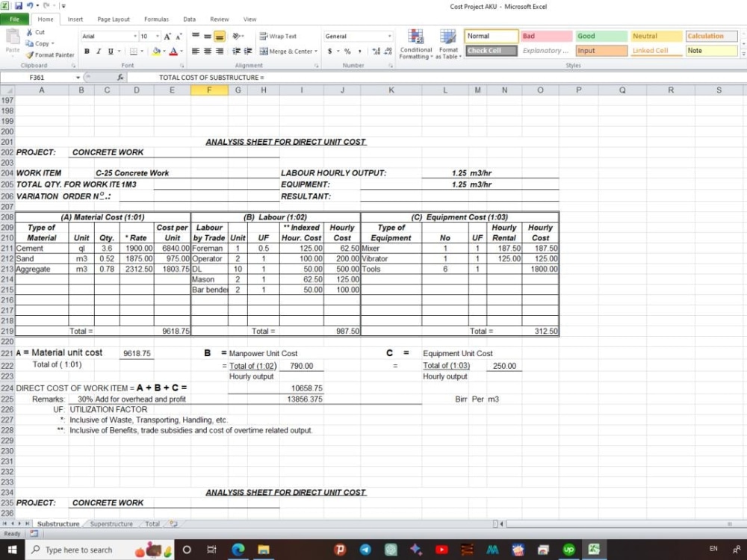The width and height of the screenshot is (747, 560).
Task: Center the text horizontally
Action: click(208, 51)
